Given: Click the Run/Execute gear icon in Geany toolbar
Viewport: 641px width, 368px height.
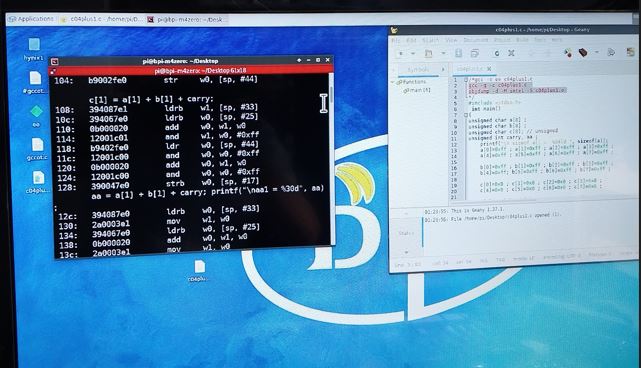Looking at the screenshot, I should coord(612,52).
